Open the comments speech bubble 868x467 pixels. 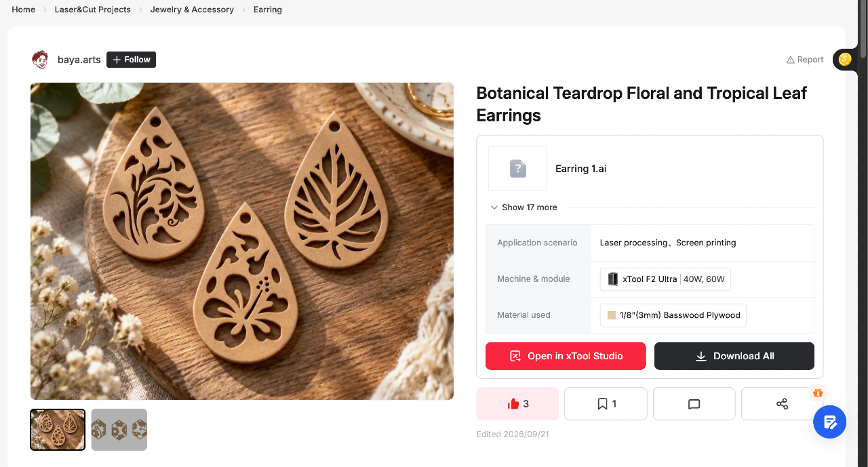694,404
